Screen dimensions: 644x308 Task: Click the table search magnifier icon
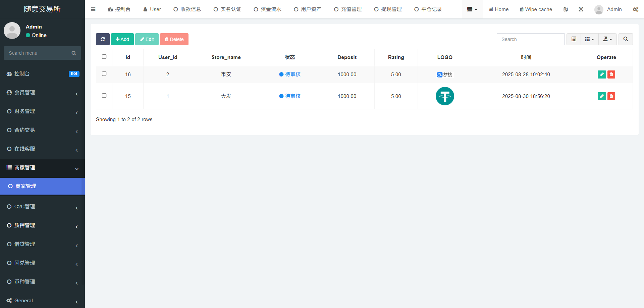click(626, 39)
